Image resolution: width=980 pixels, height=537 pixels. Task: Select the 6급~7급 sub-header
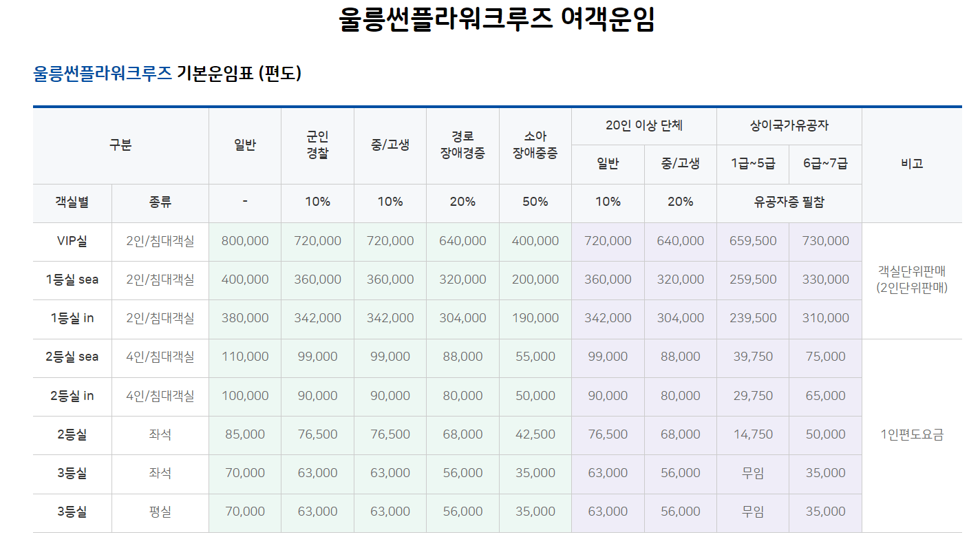click(x=825, y=164)
